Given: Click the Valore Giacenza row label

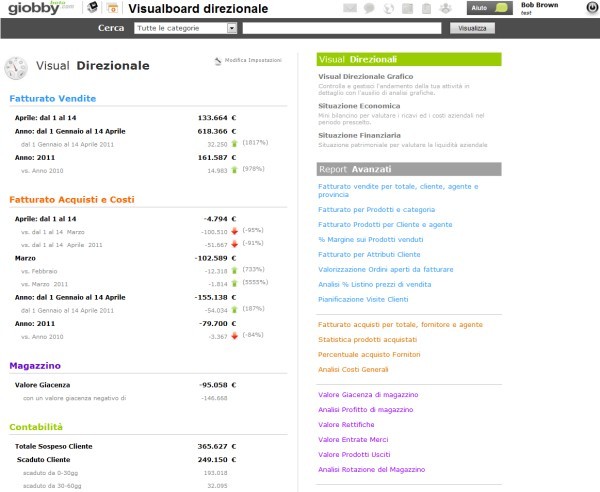Looking at the screenshot, I should point(42,385).
